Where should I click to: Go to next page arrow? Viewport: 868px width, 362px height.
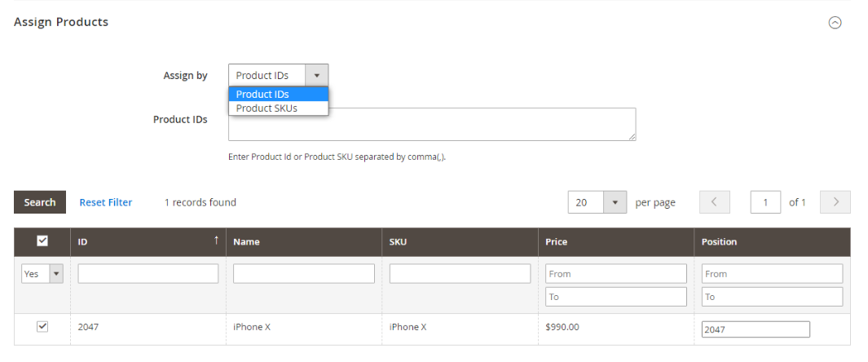[x=835, y=202]
